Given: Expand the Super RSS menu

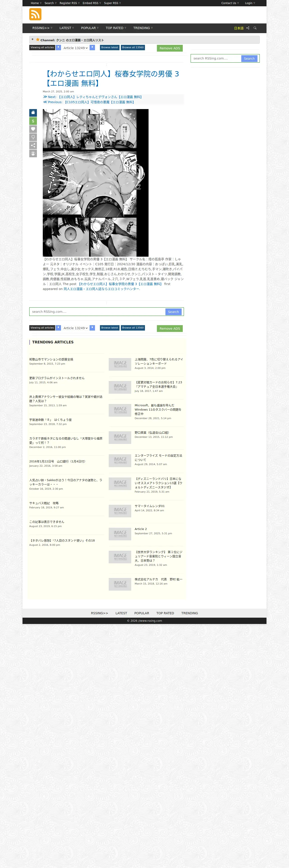Looking at the screenshot, I should (x=112, y=3).
